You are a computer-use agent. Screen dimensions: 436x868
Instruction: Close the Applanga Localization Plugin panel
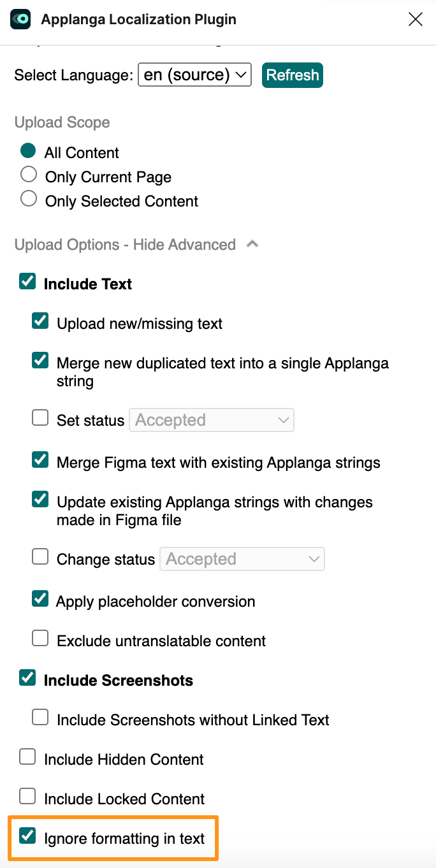[416, 20]
